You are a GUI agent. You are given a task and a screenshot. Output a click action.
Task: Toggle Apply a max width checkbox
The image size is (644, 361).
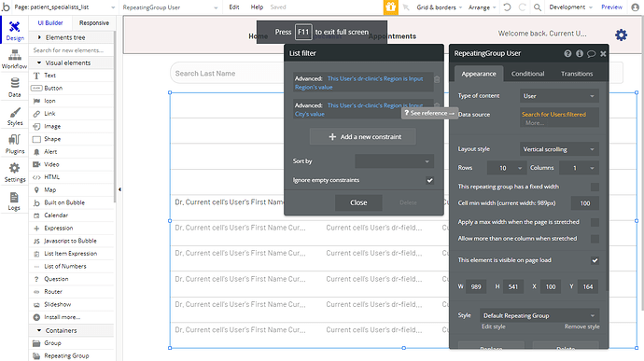pyautogui.click(x=595, y=222)
